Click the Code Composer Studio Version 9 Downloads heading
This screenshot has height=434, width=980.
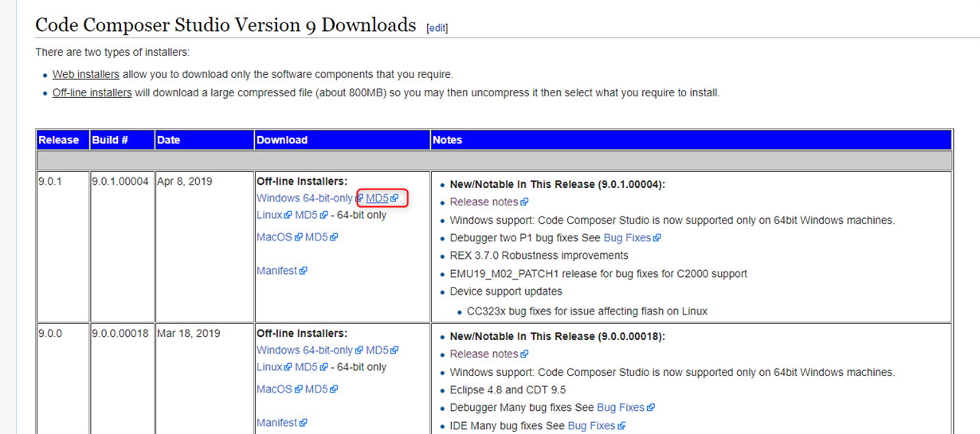pos(225,25)
